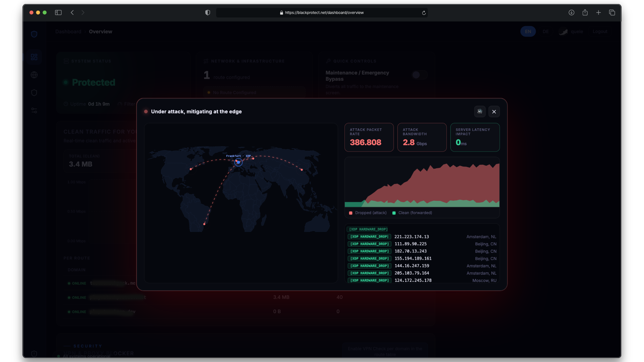Mute the attack alert sound icon
The width and height of the screenshot is (644, 362).
[480, 112]
